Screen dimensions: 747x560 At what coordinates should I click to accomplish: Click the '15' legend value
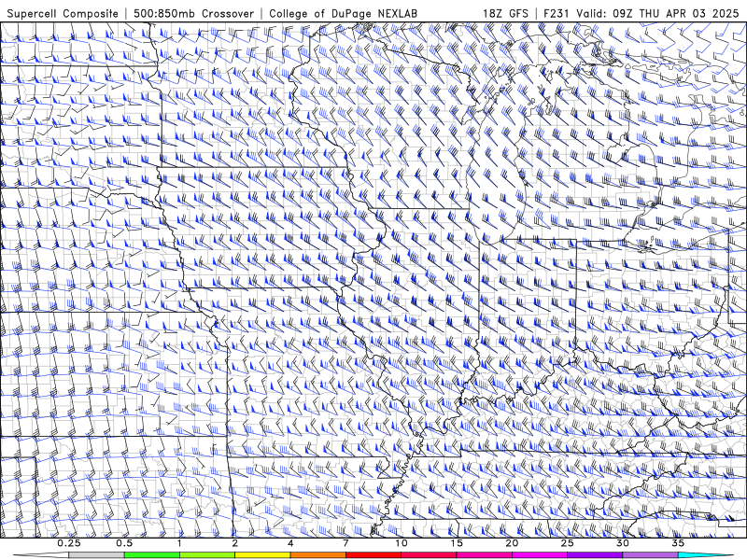(457, 543)
